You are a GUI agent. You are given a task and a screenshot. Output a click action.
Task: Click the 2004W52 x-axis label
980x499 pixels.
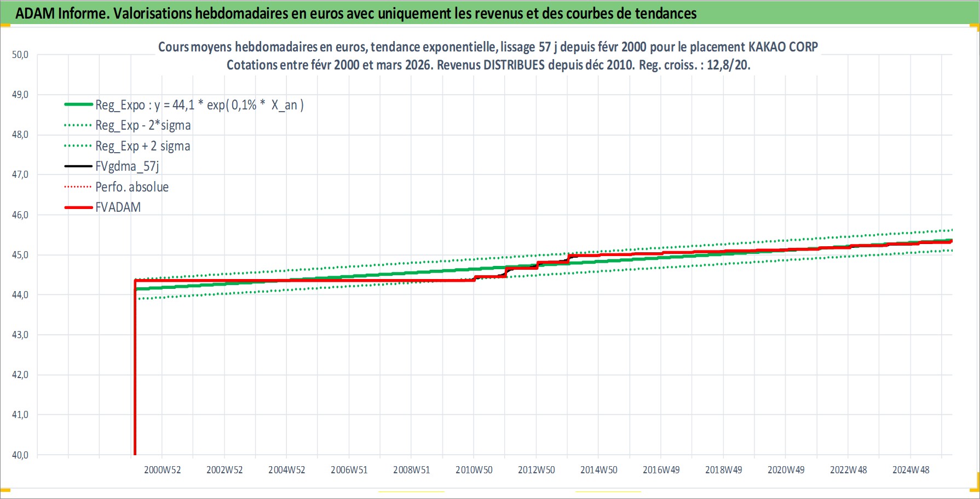[x=287, y=470]
